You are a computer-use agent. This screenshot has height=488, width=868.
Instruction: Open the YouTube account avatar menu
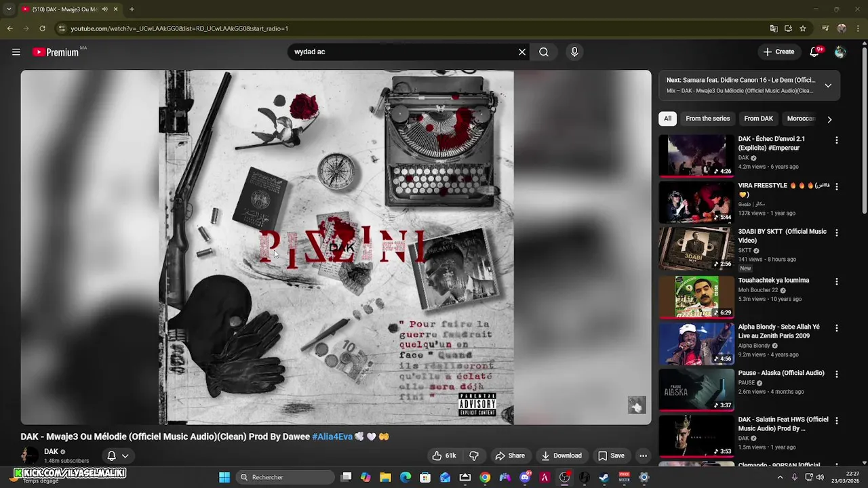click(x=840, y=52)
